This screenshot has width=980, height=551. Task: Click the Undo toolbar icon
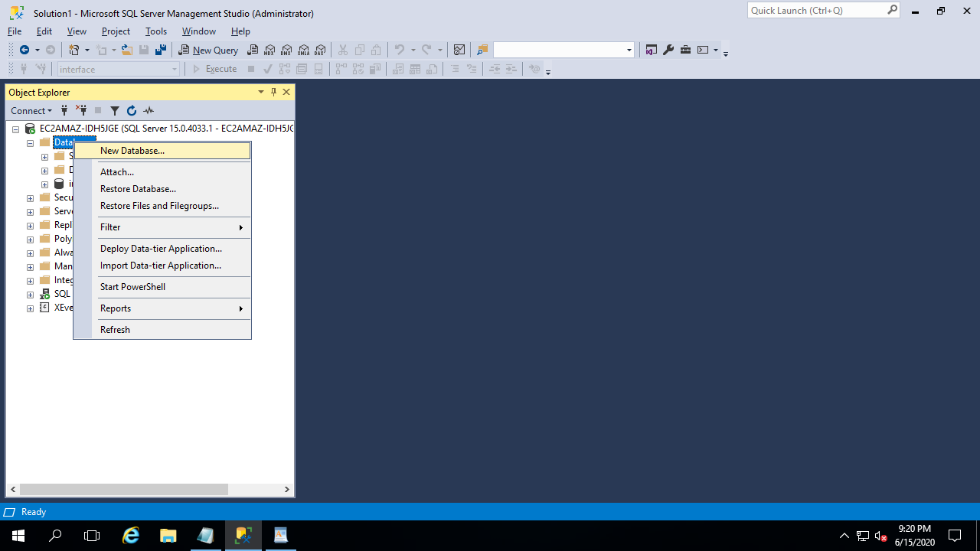pos(399,50)
